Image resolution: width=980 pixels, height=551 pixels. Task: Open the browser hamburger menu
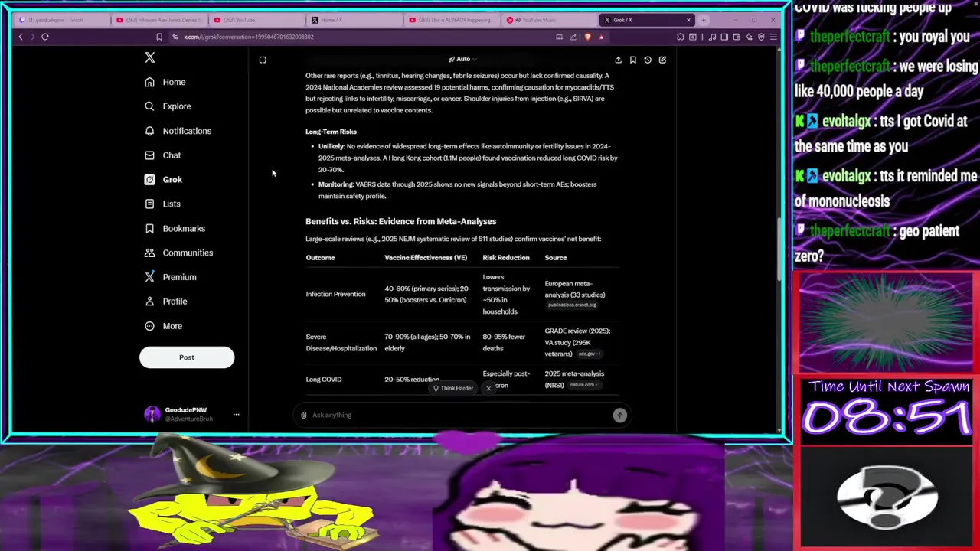773,37
